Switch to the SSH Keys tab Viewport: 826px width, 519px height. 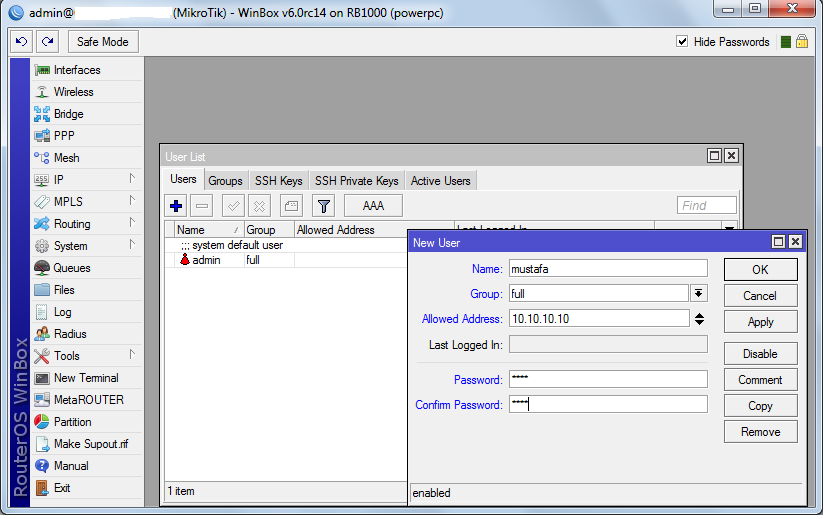pyautogui.click(x=279, y=181)
